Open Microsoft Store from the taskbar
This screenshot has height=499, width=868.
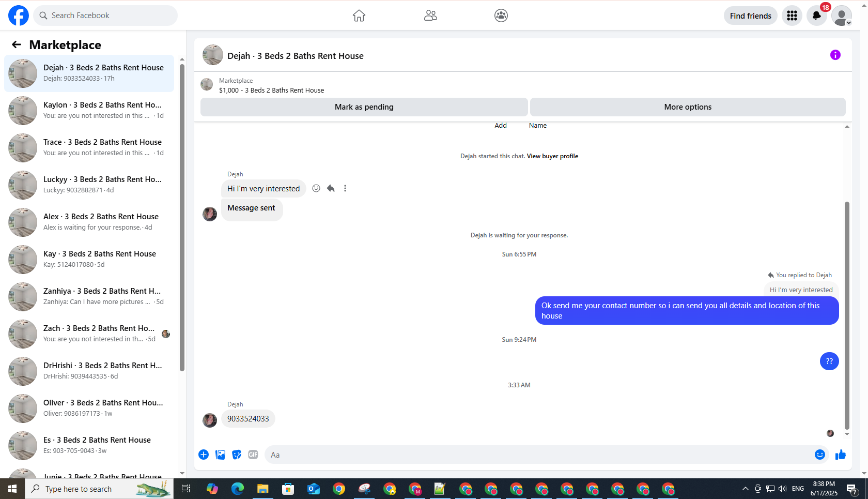[x=288, y=489]
